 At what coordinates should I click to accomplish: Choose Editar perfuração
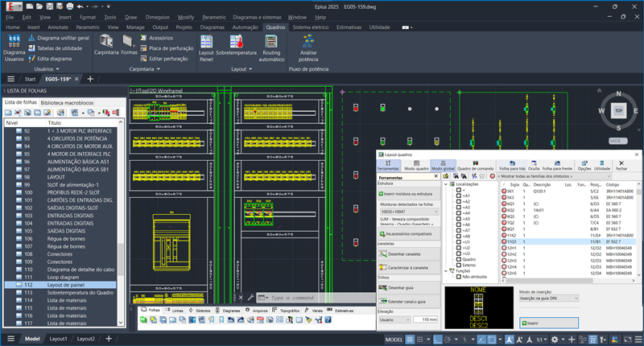pos(164,59)
